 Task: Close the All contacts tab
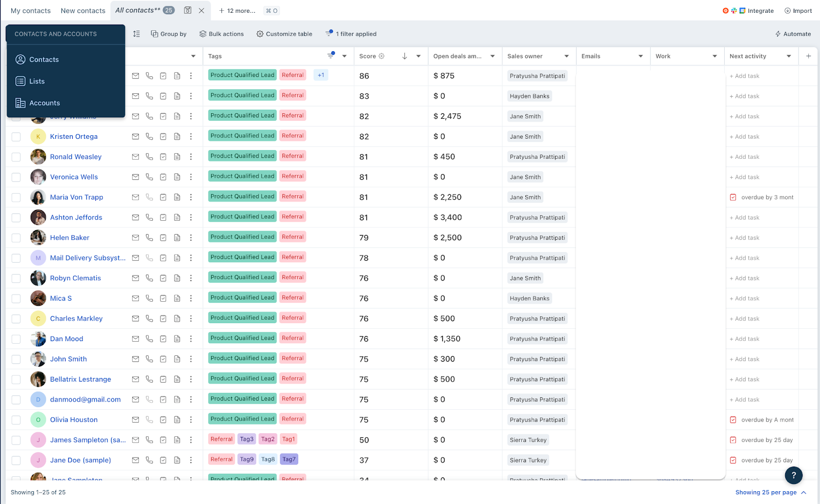coord(201,10)
